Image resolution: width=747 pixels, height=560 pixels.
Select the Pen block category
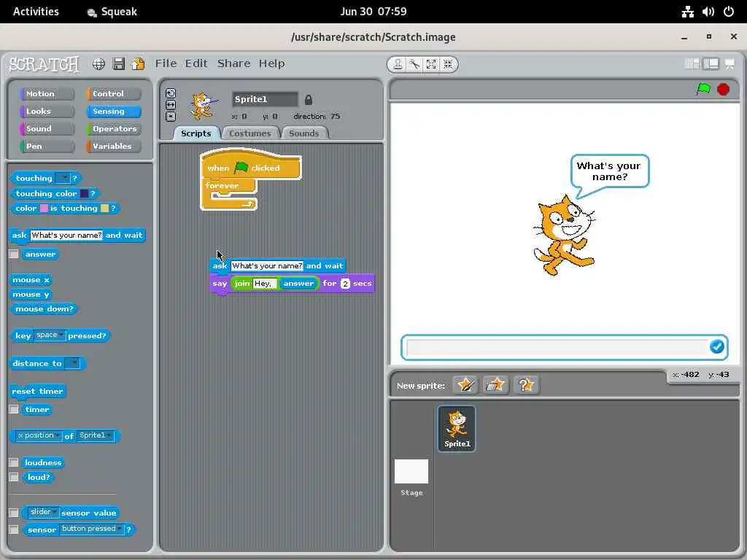pos(47,146)
